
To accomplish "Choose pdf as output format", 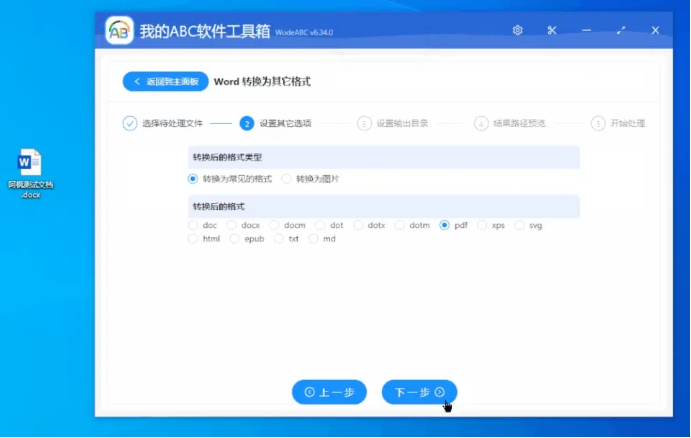I will coord(445,226).
